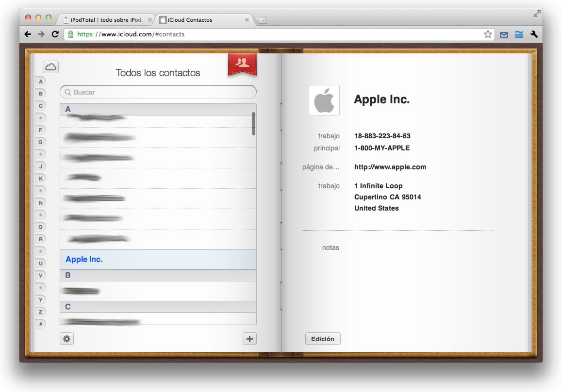Click the browser address bar
The height and width of the screenshot is (392, 562).
pyautogui.click(x=280, y=34)
